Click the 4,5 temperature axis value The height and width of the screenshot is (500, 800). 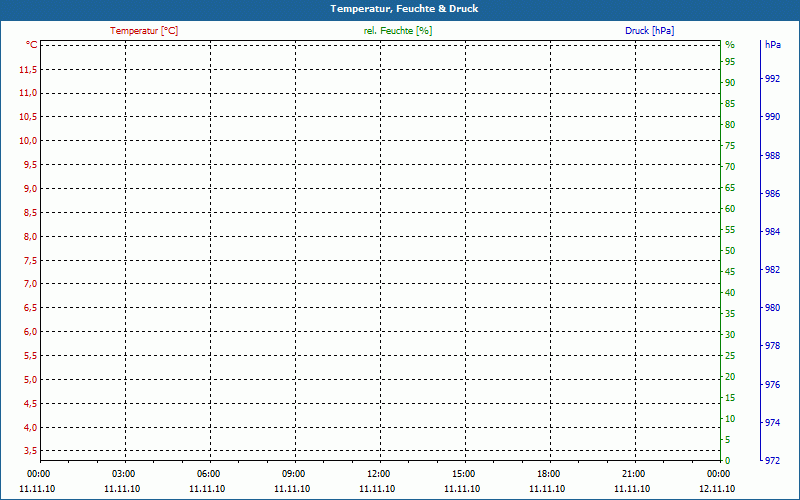tap(31, 404)
